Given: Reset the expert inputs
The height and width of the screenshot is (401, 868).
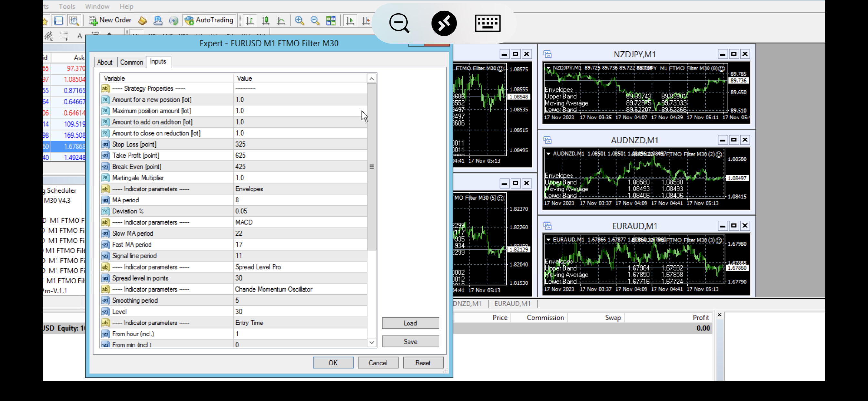Looking at the screenshot, I should [423, 363].
